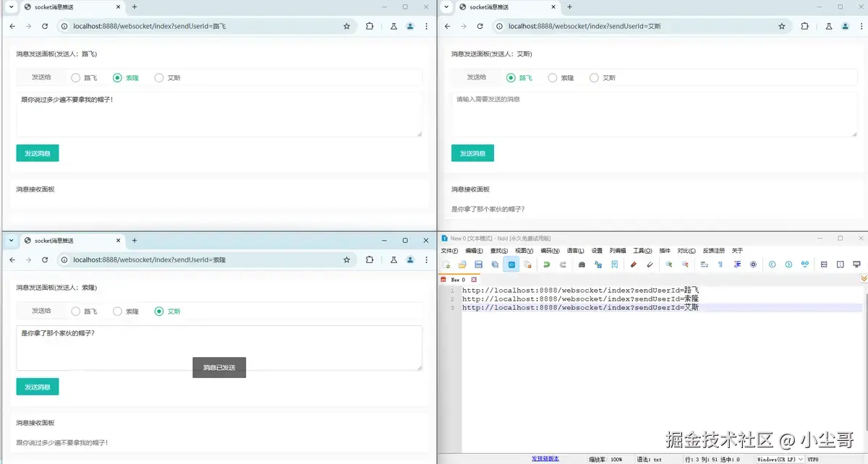This screenshot has height=464, width=868.
Task: Save all files icon in Ndd toolbar
Action: coord(495,265)
